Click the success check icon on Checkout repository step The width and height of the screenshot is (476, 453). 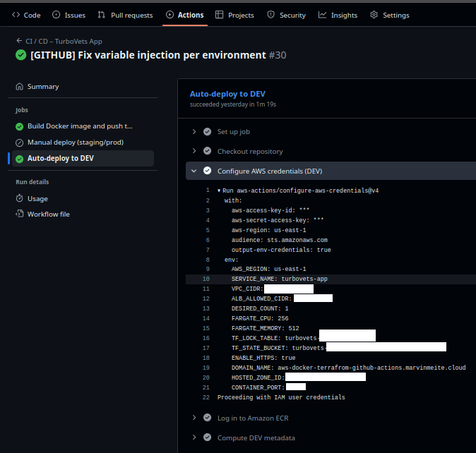click(x=207, y=151)
